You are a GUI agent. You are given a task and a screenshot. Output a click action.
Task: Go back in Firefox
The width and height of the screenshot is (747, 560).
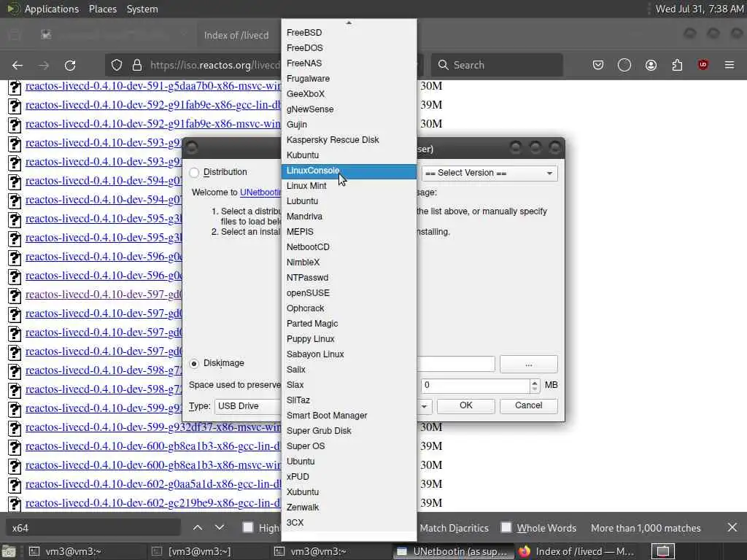pos(18,65)
